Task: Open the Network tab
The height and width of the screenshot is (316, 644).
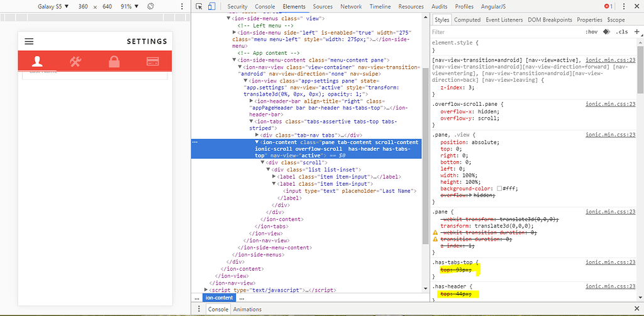Action: pyautogui.click(x=351, y=6)
